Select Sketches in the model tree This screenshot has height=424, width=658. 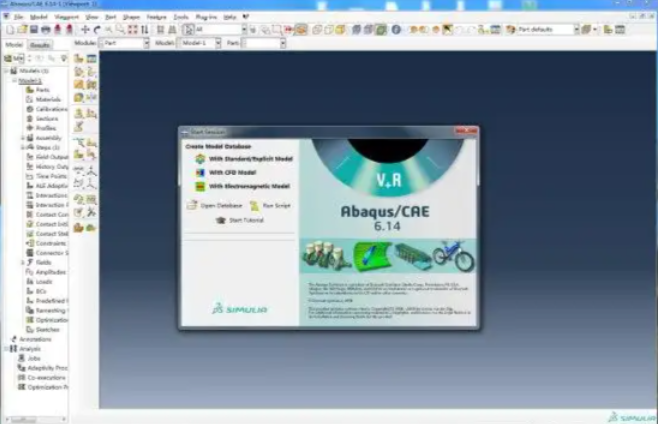tap(48, 330)
